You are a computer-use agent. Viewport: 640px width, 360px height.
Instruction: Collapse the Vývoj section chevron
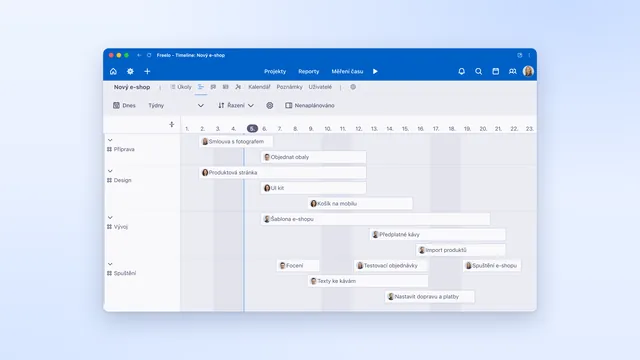(110, 218)
